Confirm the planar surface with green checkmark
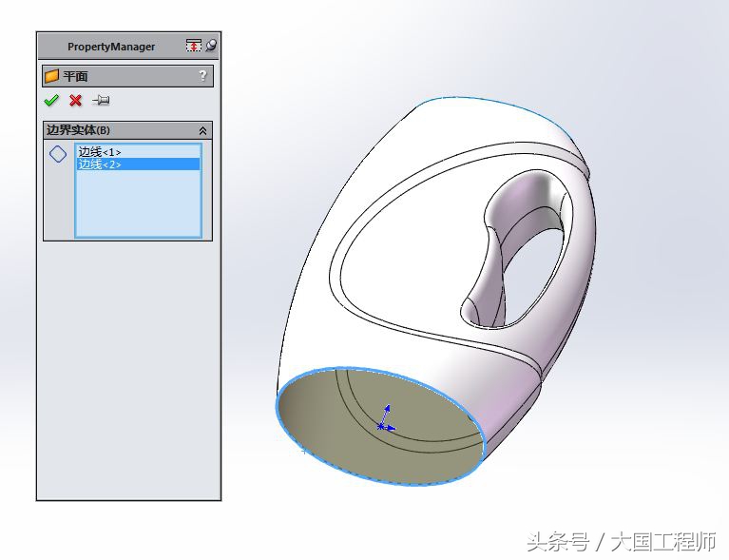 51,100
